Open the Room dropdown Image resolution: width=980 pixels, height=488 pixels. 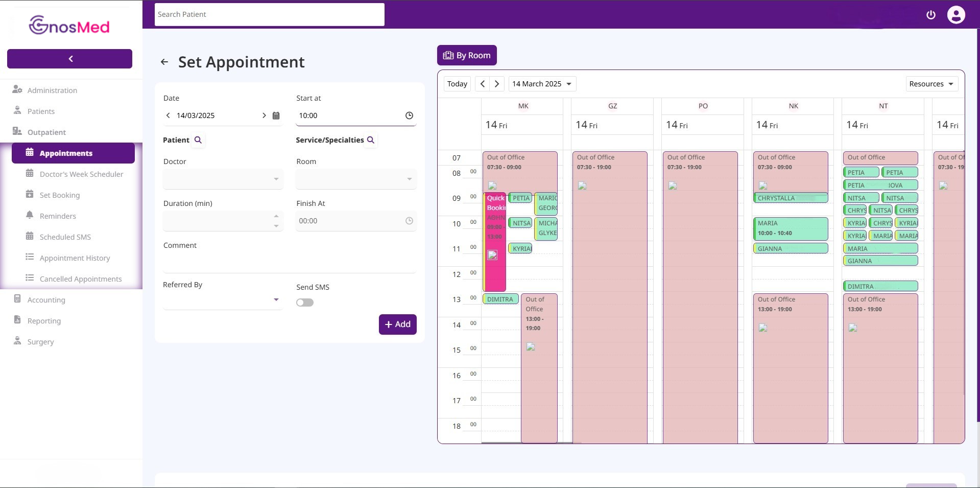coord(355,179)
